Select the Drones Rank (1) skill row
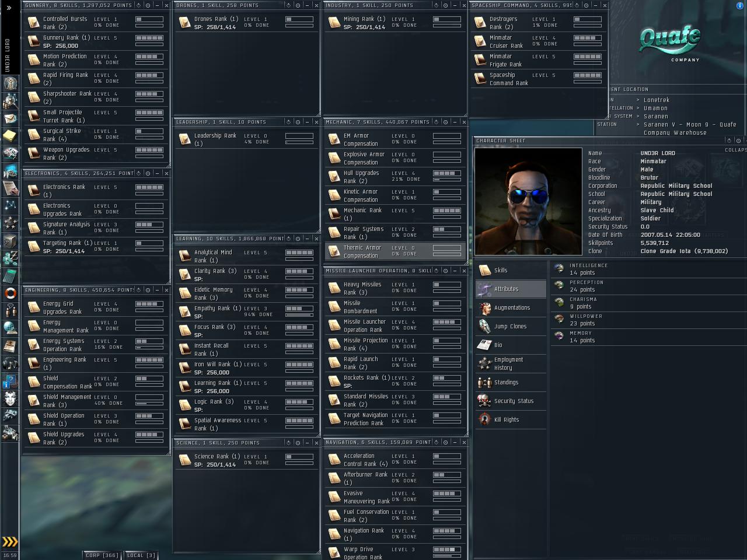This screenshot has width=747, height=560. (x=246, y=23)
